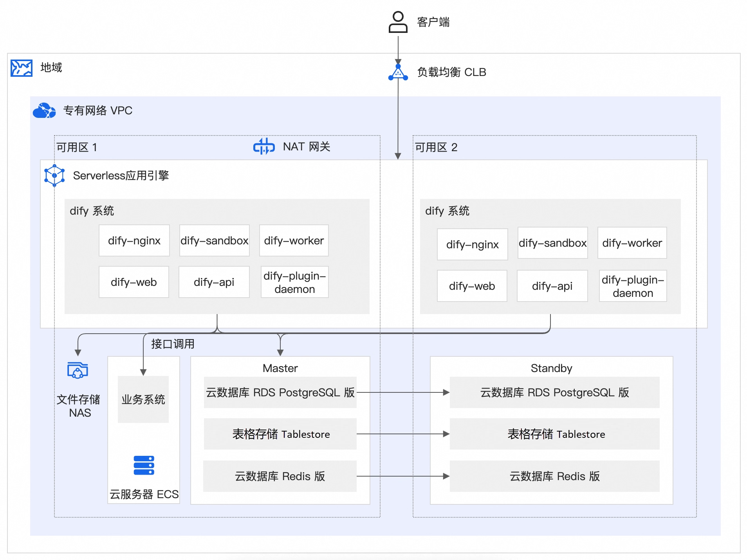Select dify-nginx box in zone 2
This screenshot has width=747, height=560.
[473, 244]
